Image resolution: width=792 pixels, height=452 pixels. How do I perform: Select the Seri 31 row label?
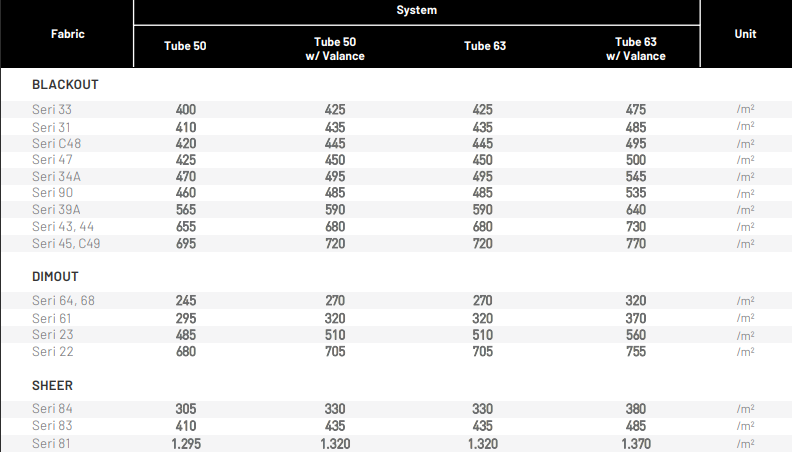(51, 127)
